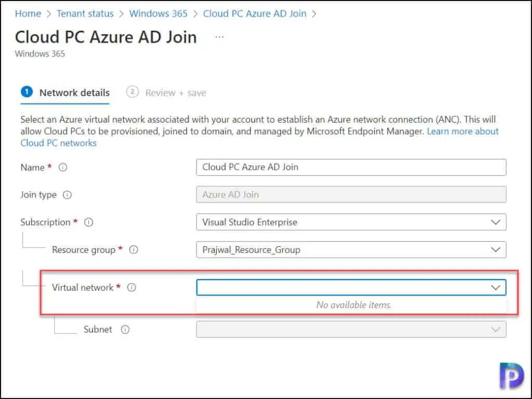
Task: Expand the Virtual network dropdown
Action: pyautogui.click(x=351, y=287)
